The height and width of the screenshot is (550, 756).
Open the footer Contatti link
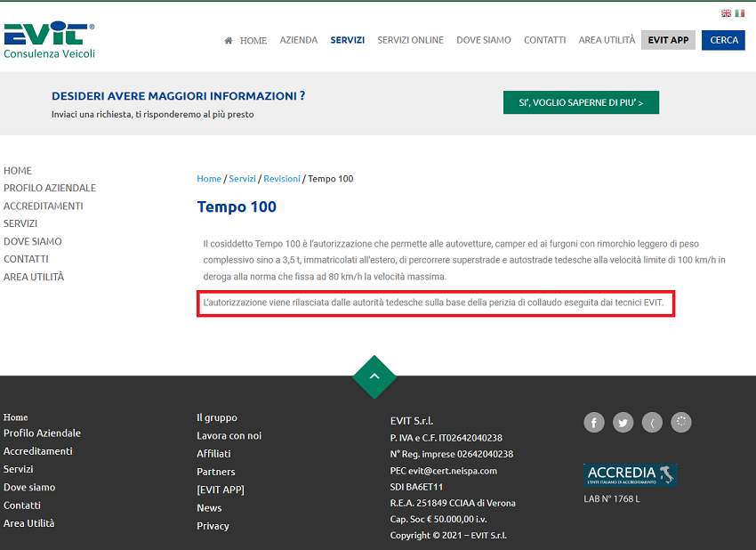[x=22, y=506]
